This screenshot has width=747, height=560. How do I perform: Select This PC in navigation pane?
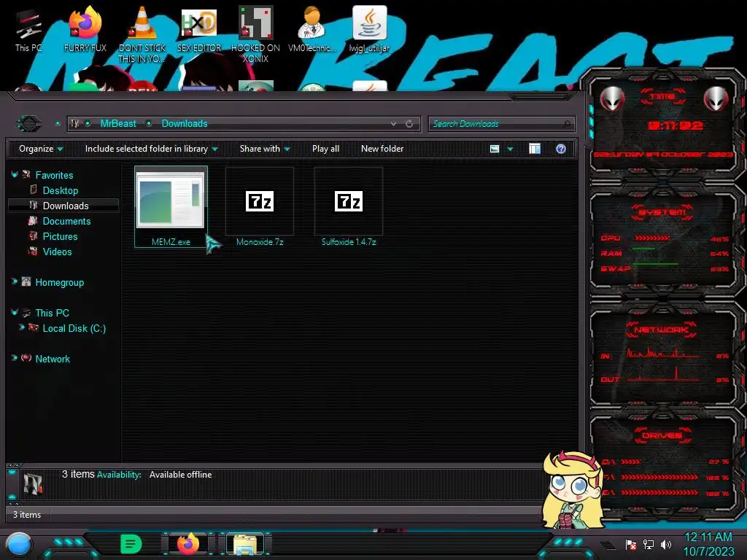(53, 313)
